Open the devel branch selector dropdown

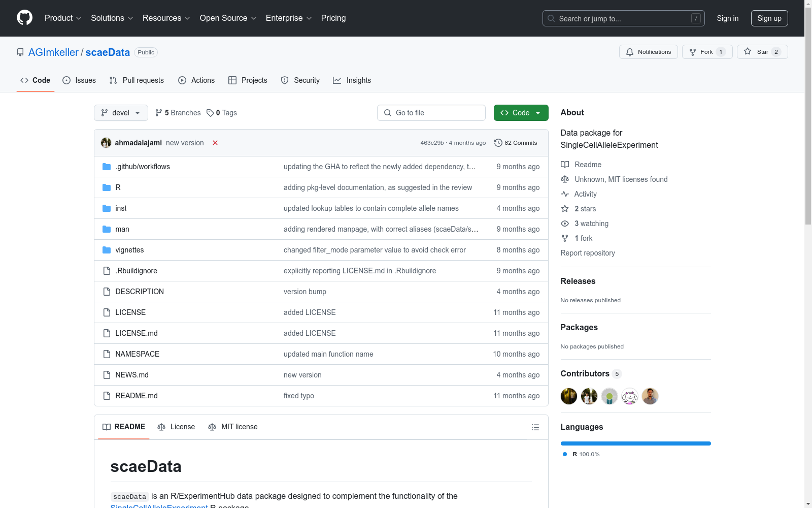121,113
